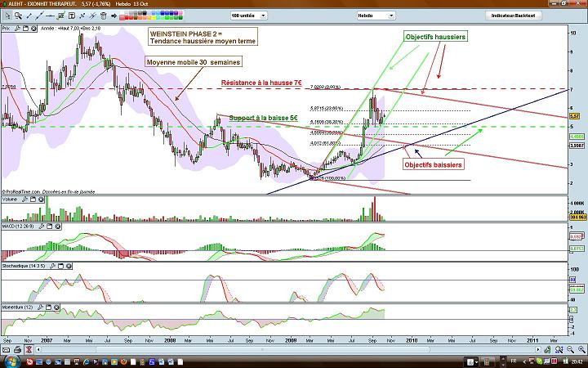Select the horizontal line tool
The image size is (588, 368).
pos(51,16)
